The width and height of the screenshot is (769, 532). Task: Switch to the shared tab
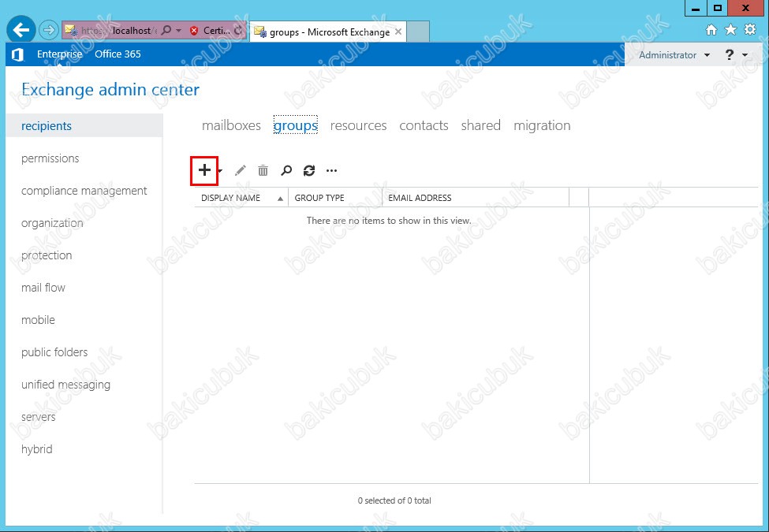(480, 125)
